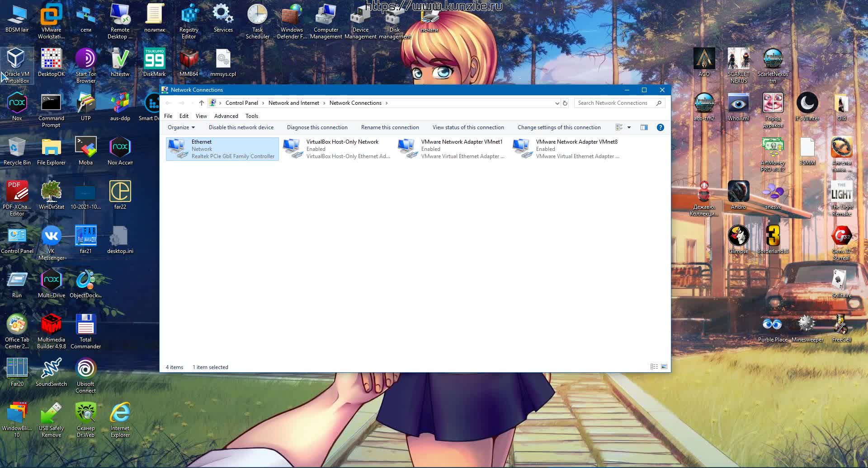Open the Organize dropdown menu

pyautogui.click(x=181, y=127)
